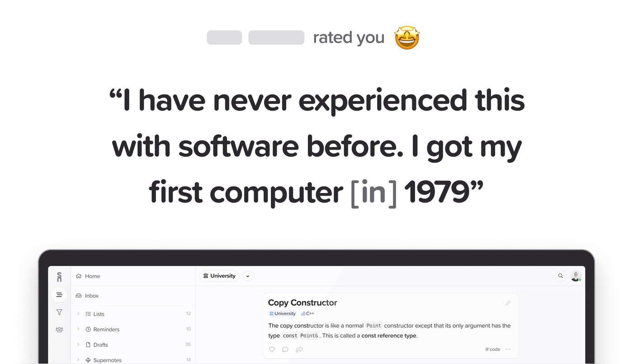The width and height of the screenshot is (633, 364).
Task: Open the code hashtag link
Action: (x=492, y=349)
